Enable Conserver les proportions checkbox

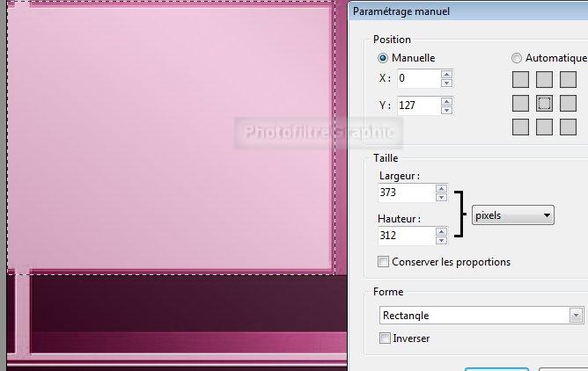pos(383,262)
